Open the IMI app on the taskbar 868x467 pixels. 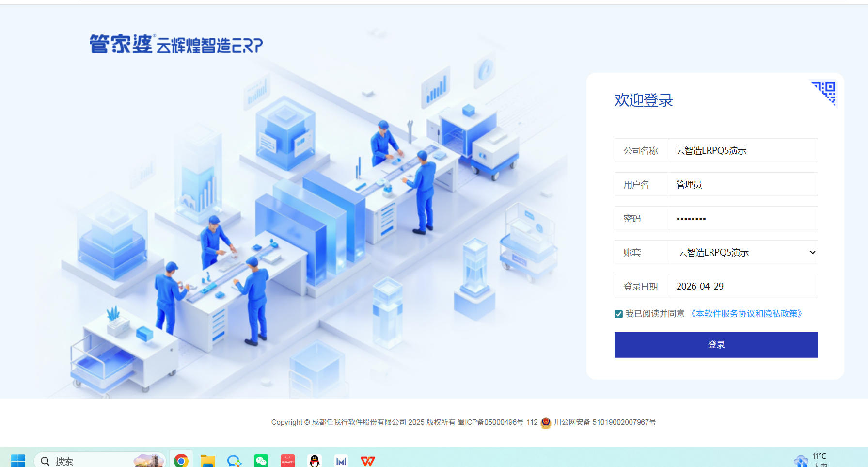pos(341,461)
